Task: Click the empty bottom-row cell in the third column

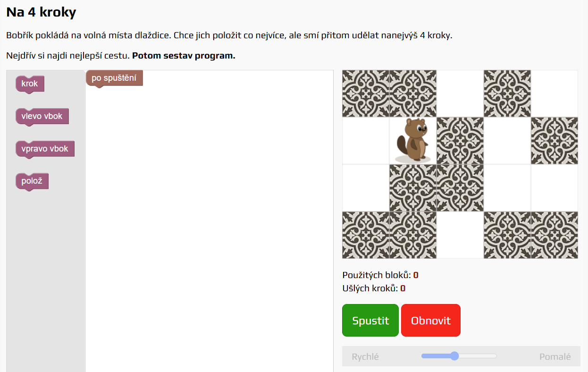Action: click(460, 235)
